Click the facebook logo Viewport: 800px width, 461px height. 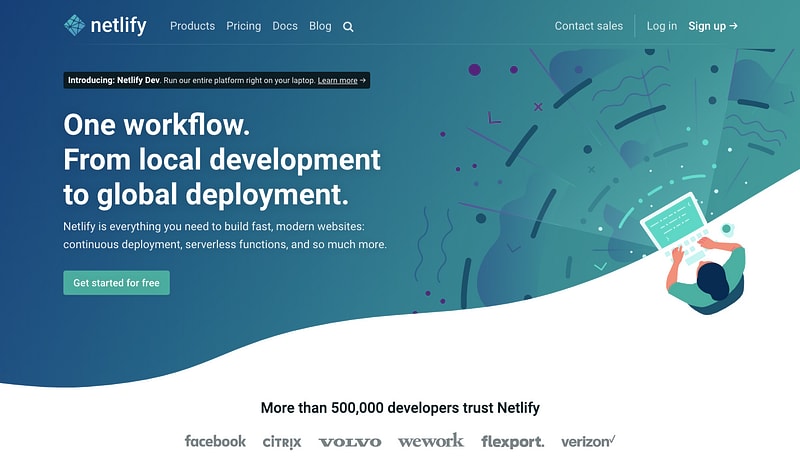pyautogui.click(x=215, y=441)
